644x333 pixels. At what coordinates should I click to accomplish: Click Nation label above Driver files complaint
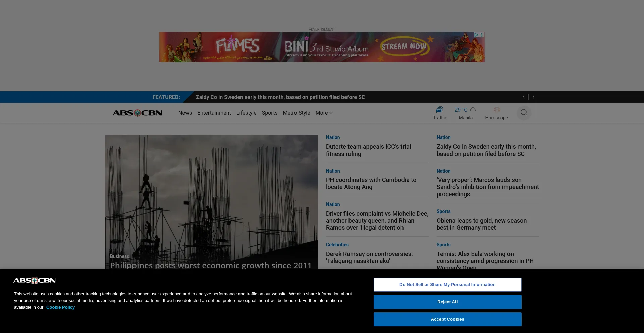pyautogui.click(x=333, y=204)
